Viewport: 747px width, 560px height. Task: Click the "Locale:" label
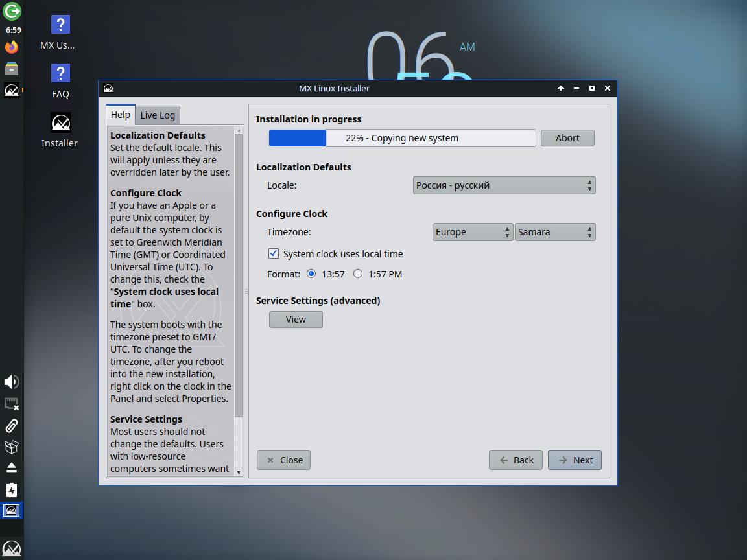pyautogui.click(x=282, y=185)
